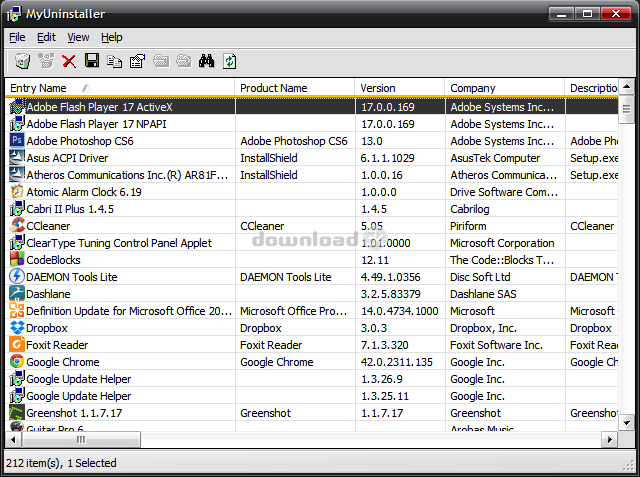This screenshot has width=640, height=477.
Task: Click the Google Chrome row icon
Action: coord(17,362)
